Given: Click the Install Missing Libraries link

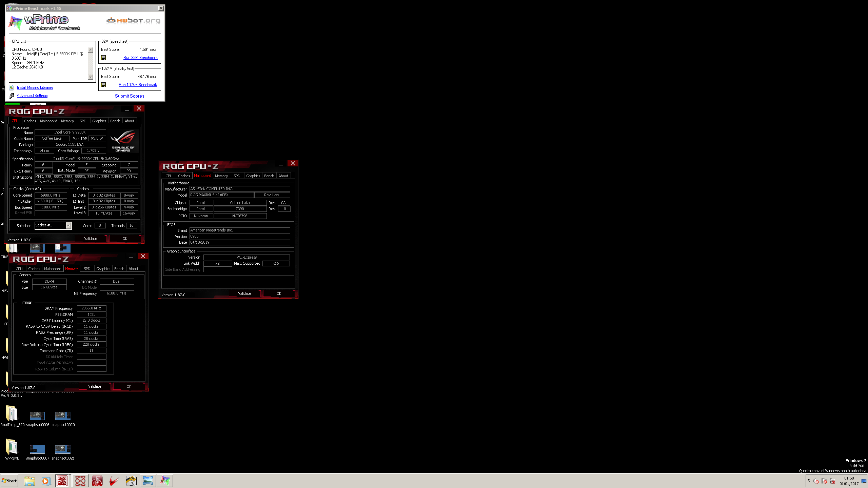Looking at the screenshot, I should [35, 87].
